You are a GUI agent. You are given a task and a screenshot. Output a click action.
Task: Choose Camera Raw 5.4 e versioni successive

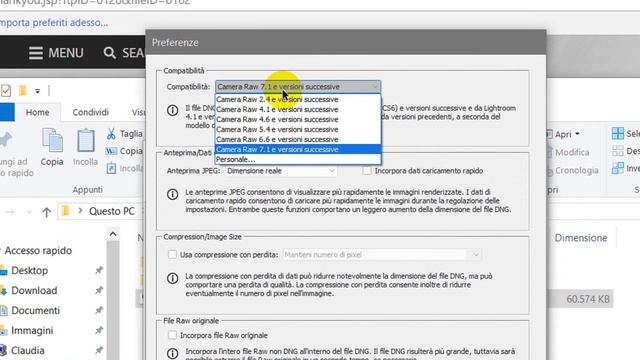click(x=298, y=129)
